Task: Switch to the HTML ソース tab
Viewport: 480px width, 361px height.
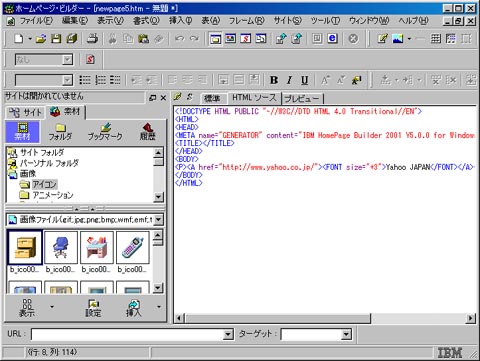Action: [x=254, y=98]
